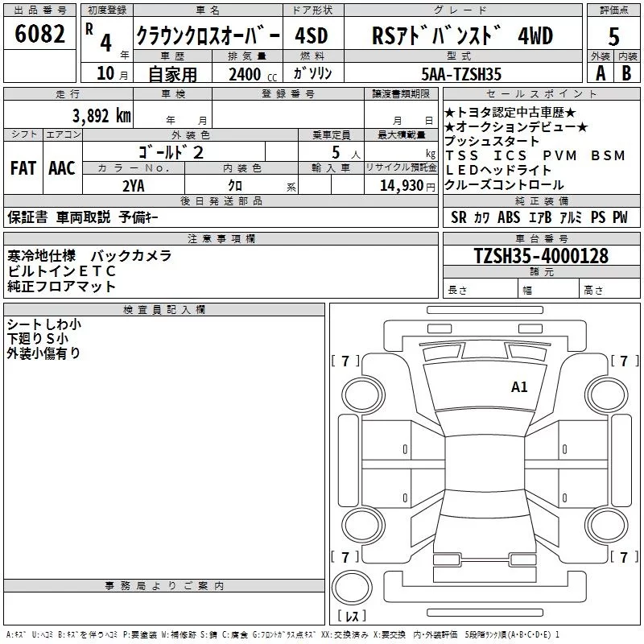Click the A1 damage mark on car diagram
The width and height of the screenshot is (644, 644).
(x=519, y=387)
